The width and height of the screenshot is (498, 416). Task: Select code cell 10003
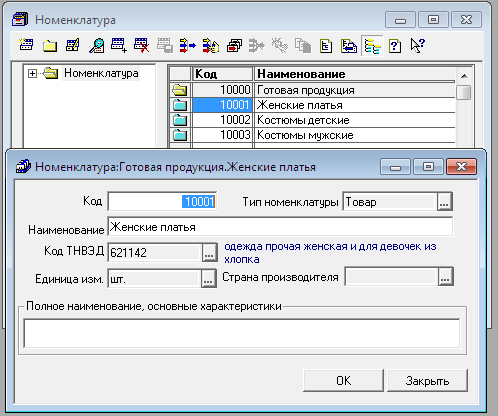[223, 135]
